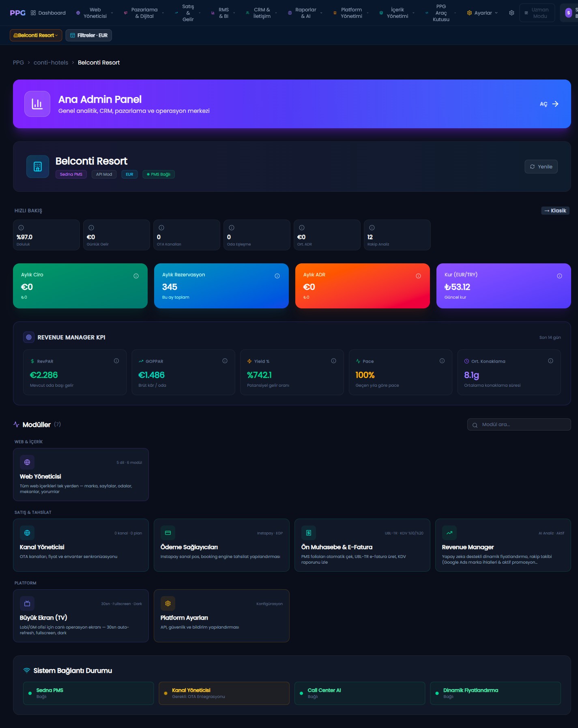Image resolution: width=578 pixels, height=728 pixels.
Task: Show info for the Doluluk quick stat
Action: [21, 228]
